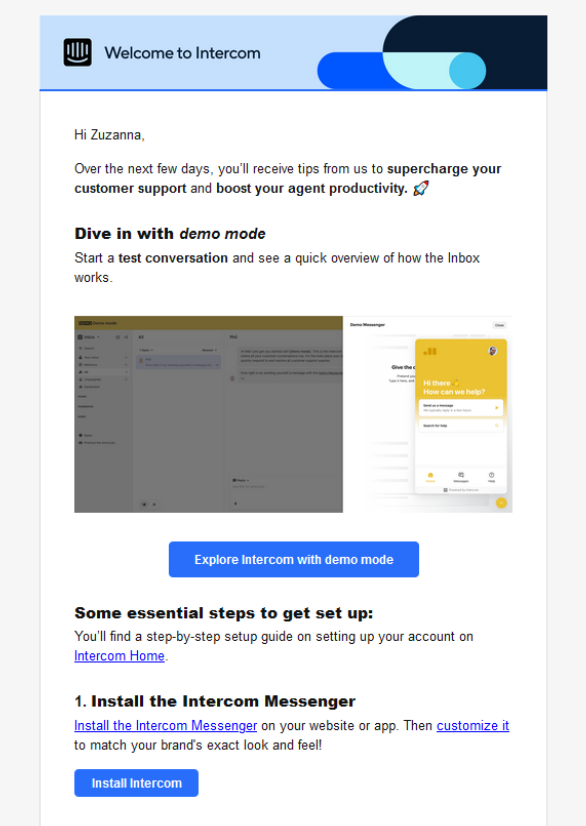Click the Messages icon in messenger preview
The image size is (586, 826).
pos(461,477)
